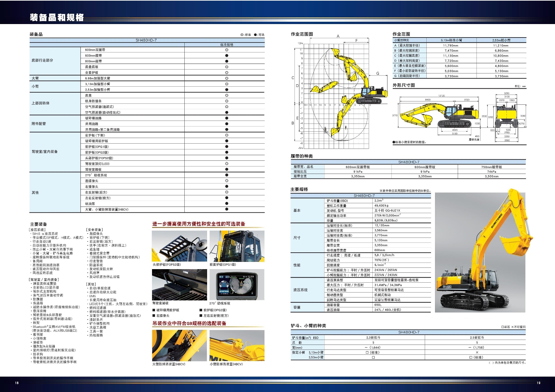Click page number 18

17,383
